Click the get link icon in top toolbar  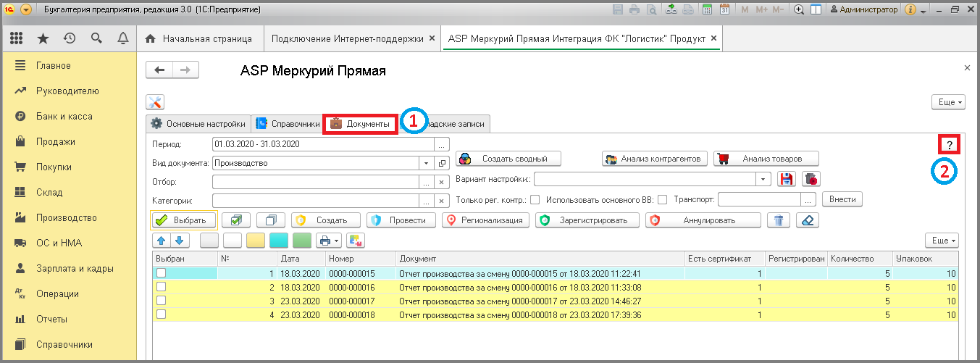click(x=671, y=10)
